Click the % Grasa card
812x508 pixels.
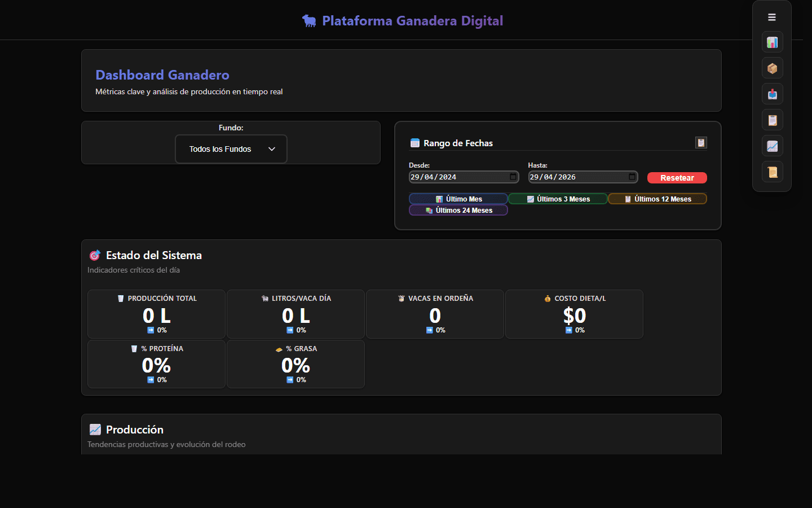(x=295, y=364)
